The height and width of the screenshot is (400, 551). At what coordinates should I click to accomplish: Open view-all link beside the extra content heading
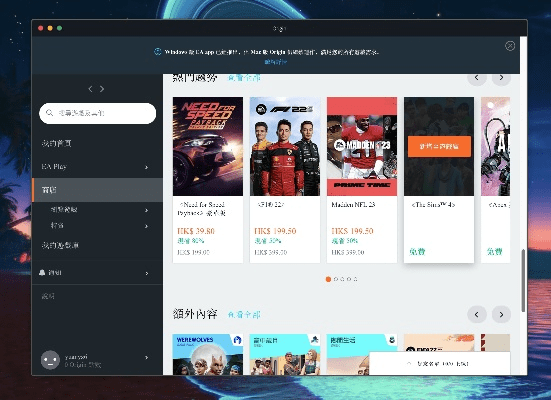click(x=244, y=315)
